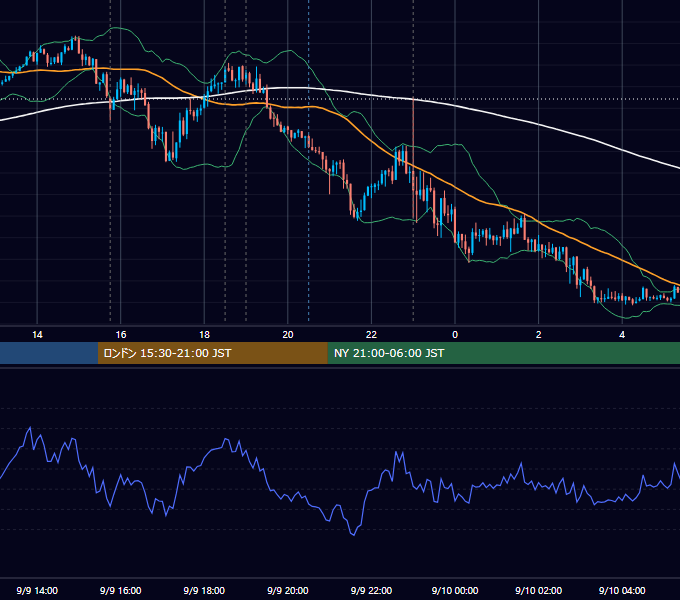Viewport: 680px width, 600px height.
Task: Click the 9/9 22:00 time label
Action: click(371, 590)
